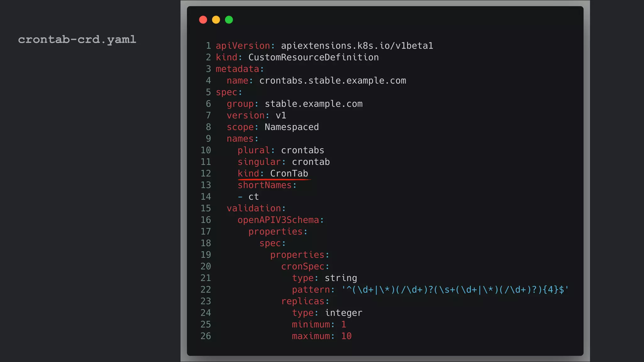The width and height of the screenshot is (644, 362).
Task: Click the red close window dot
Action: point(203,20)
